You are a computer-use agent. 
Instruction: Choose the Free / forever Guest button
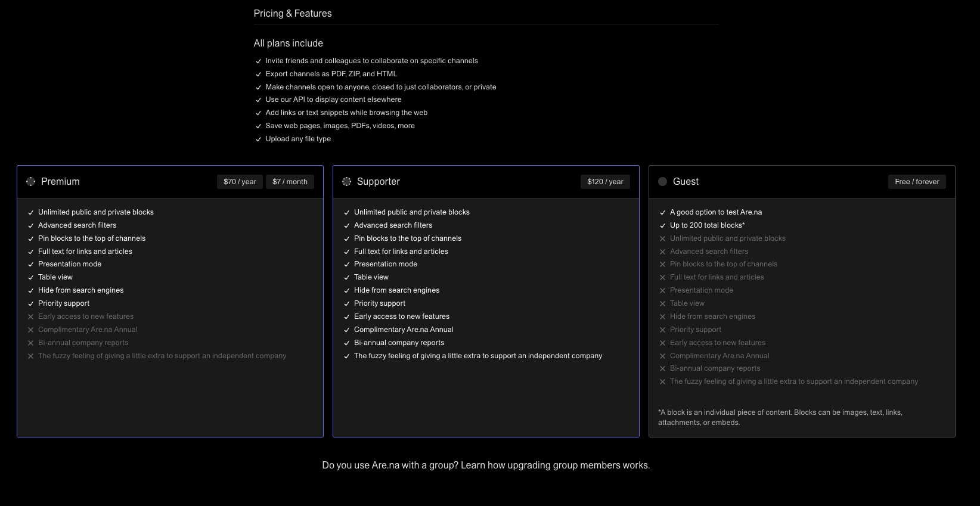click(917, 182)
